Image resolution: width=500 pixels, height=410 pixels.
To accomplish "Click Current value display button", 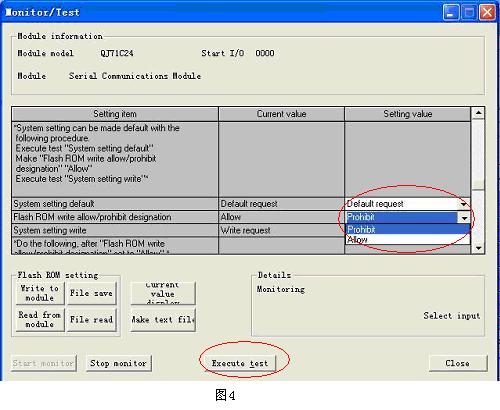I will point(163,293).
